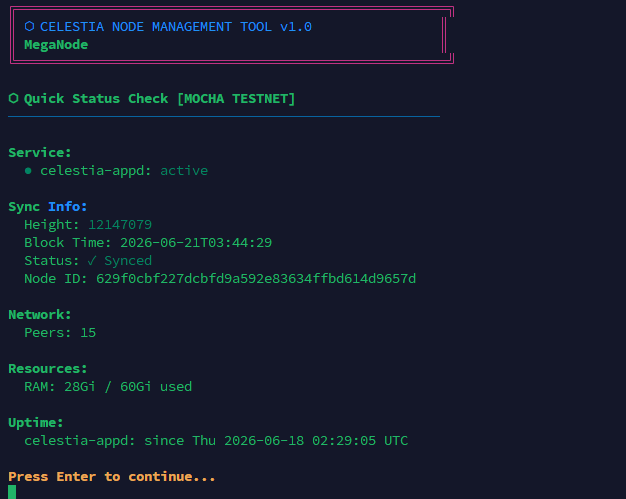Click the block time 2026-06-21T03:44:29

tap(196, 243)
